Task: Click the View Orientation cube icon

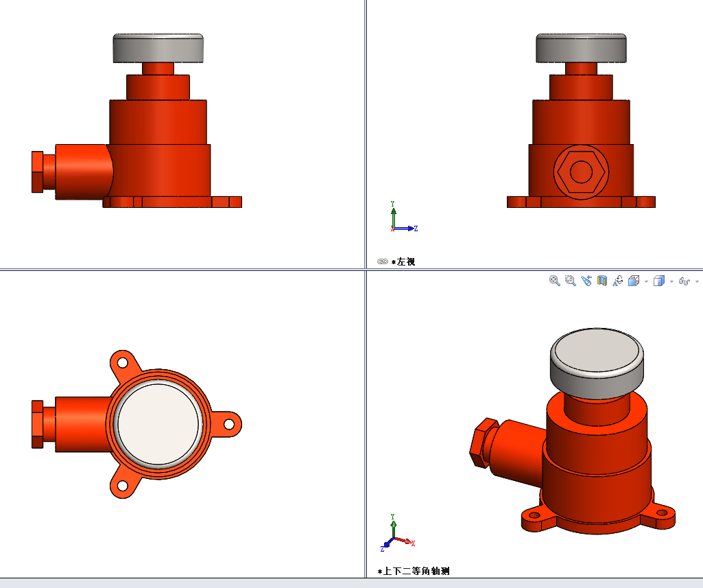Action: click(x=634, y=281)
